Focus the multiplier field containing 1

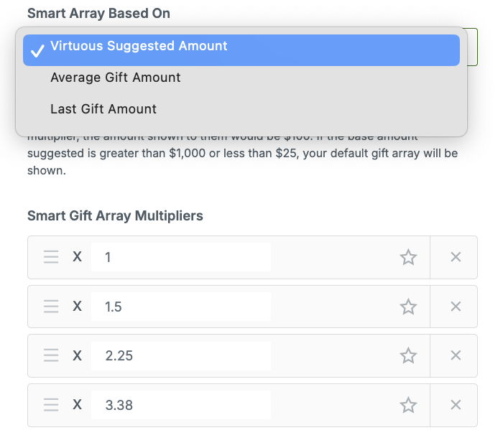181,257
